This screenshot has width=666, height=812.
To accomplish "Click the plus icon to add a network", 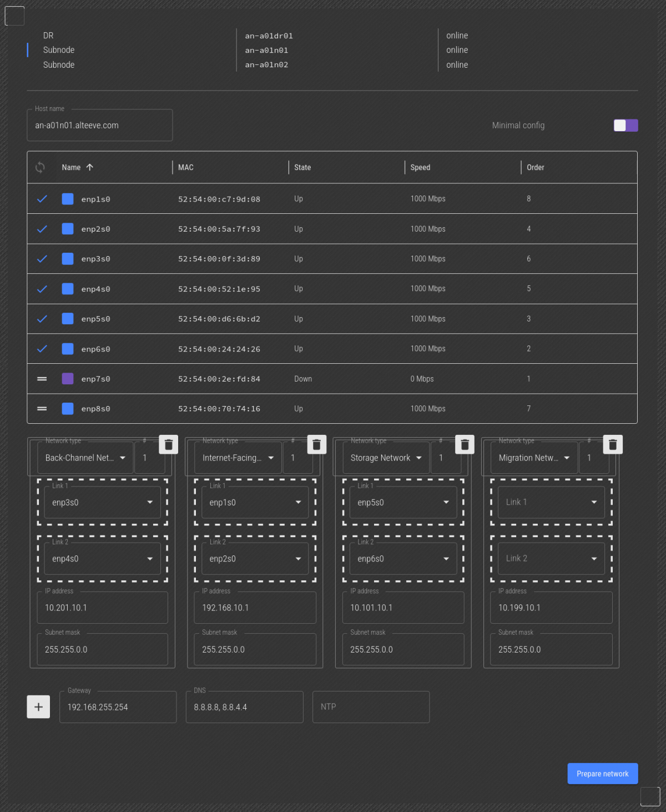I will coord(38,707).
